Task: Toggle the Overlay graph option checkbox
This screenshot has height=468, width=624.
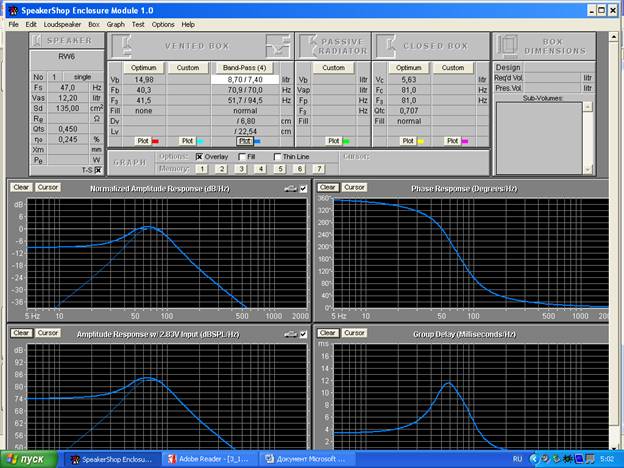Action: coord(200,157)
